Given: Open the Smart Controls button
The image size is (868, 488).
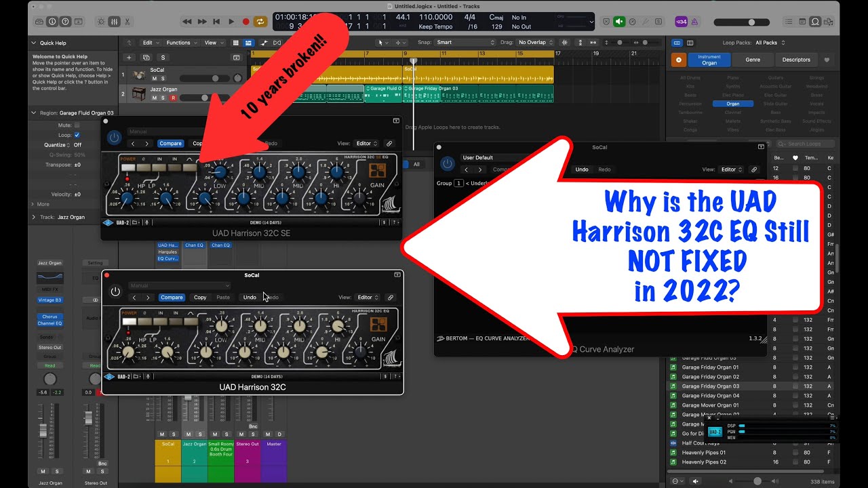Looking at the screenshot, I should pyautogui.click(x=102, y=22).
